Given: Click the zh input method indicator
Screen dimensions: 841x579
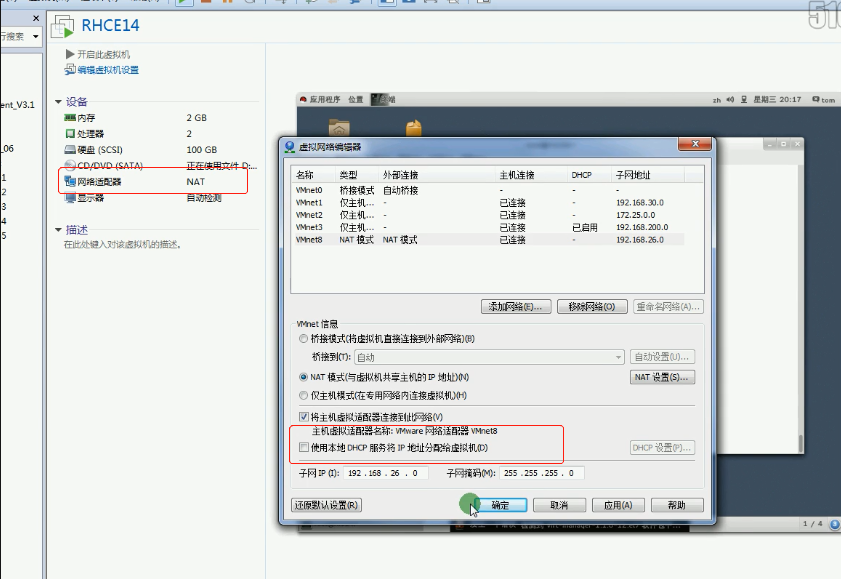Looking at the screenshot, I should point(717,100).
